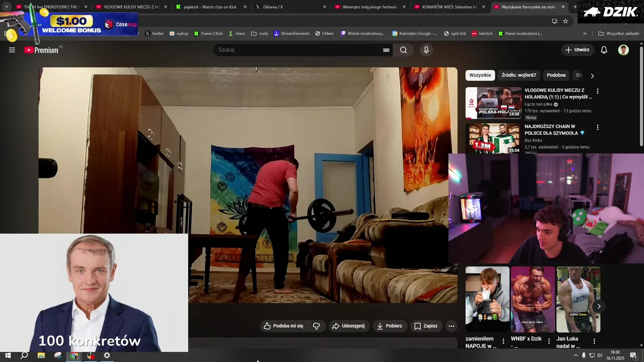Open the account avatar menu
This screenshot has width=644, height=362.
click(623, 50)
